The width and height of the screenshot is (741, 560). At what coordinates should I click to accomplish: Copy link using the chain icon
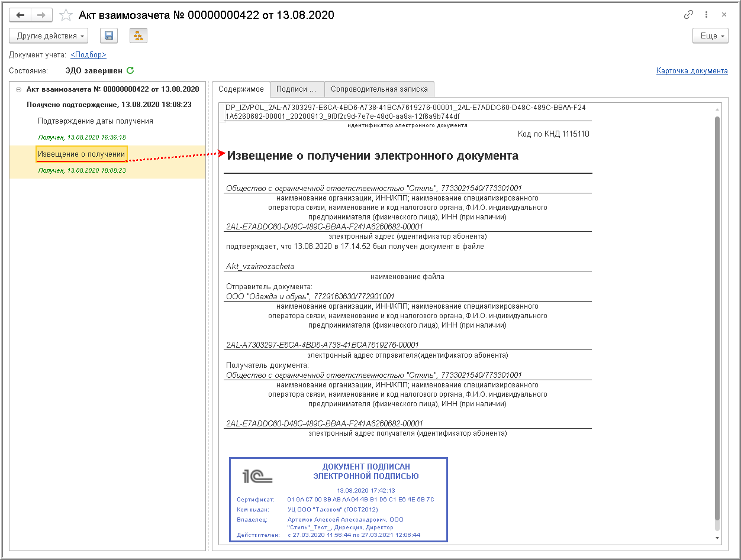click(688, 15)
